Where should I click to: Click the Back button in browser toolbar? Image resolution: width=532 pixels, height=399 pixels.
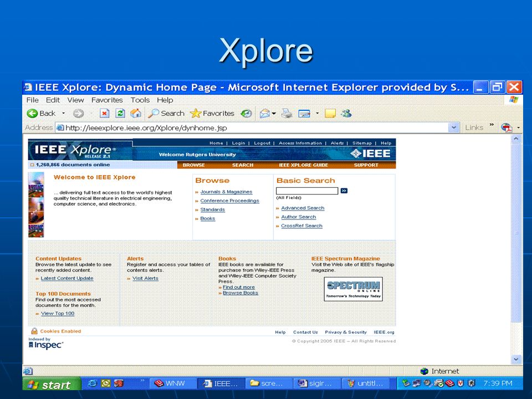pyautogui.click(x=41, y=113)
